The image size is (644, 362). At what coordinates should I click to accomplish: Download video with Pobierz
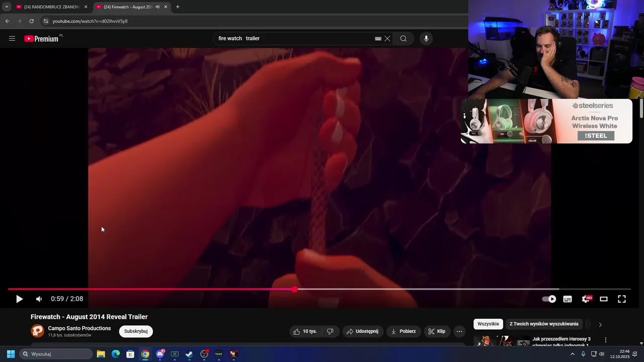point(404,331)
